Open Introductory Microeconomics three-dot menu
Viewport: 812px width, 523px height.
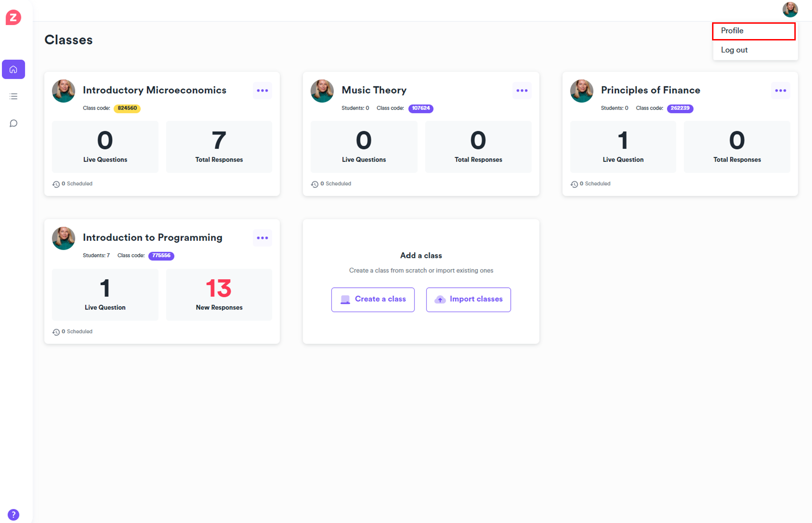click(x=262, y=91)
